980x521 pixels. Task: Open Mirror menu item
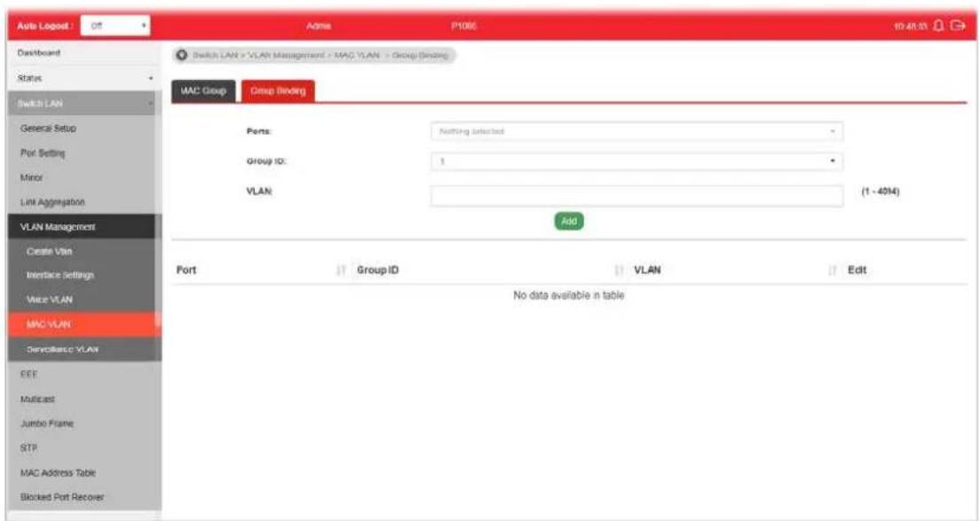coord(84,178)
